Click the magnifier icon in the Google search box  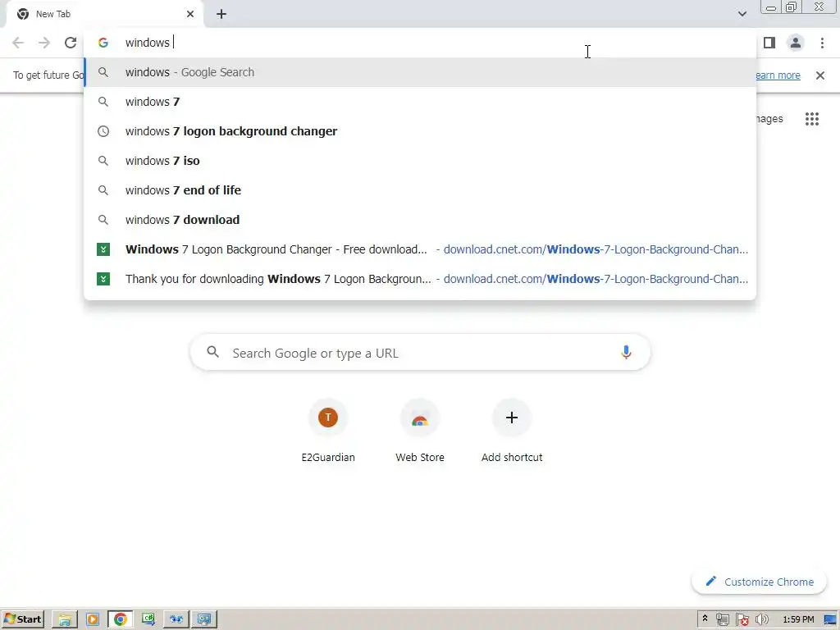pos(213,352)
